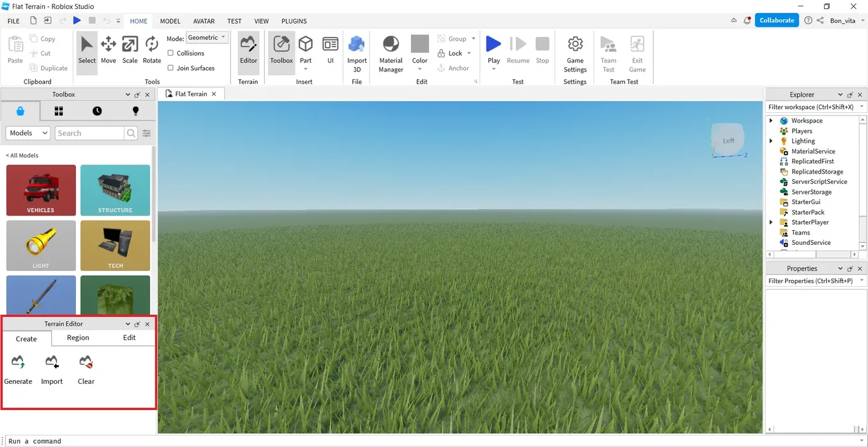Enable the Join Surfaces checkbox
The height and width of the screenshot is (447, 868).
click(170, 68)
